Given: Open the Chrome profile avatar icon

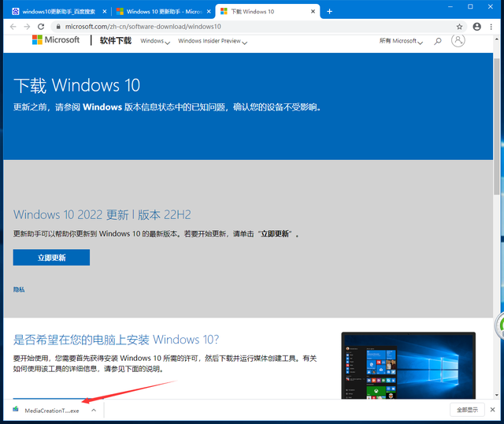Looking at the screenshot, I should click(x=476, y=27).
